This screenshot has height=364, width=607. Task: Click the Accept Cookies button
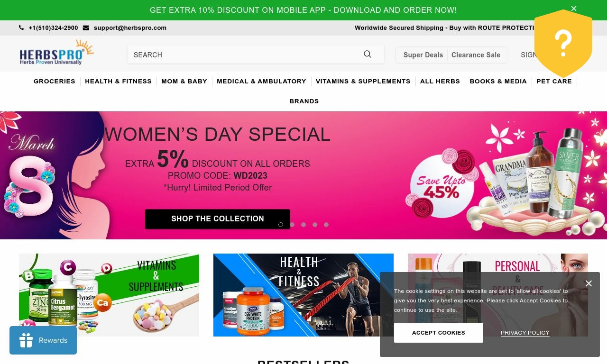[439, 333]
